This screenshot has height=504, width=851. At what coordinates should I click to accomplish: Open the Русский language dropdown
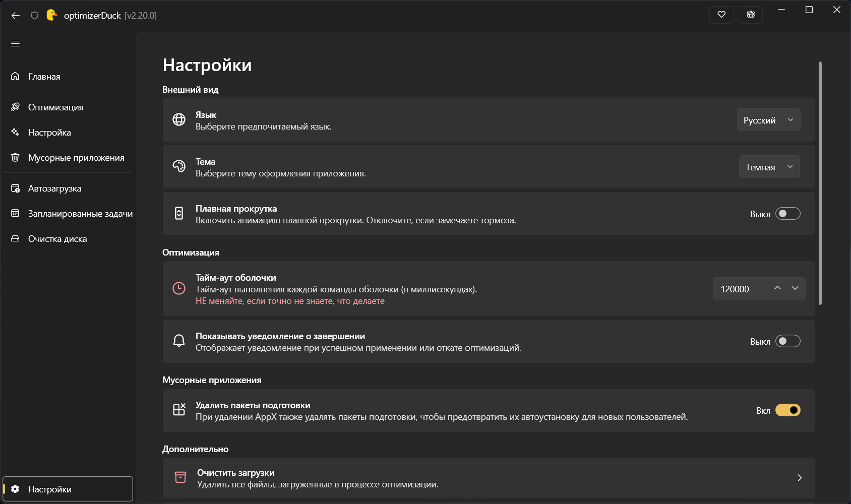[x=769, y=120]
